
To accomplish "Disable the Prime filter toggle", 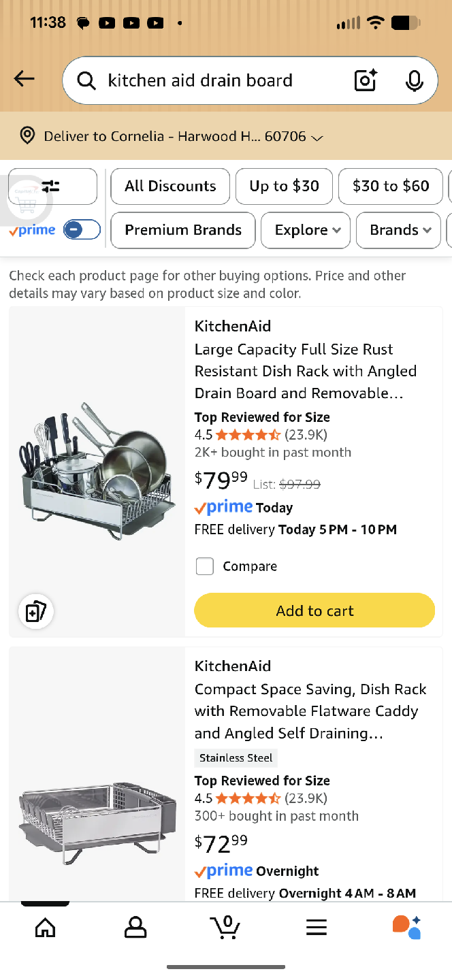I will [x=82, y=229].
